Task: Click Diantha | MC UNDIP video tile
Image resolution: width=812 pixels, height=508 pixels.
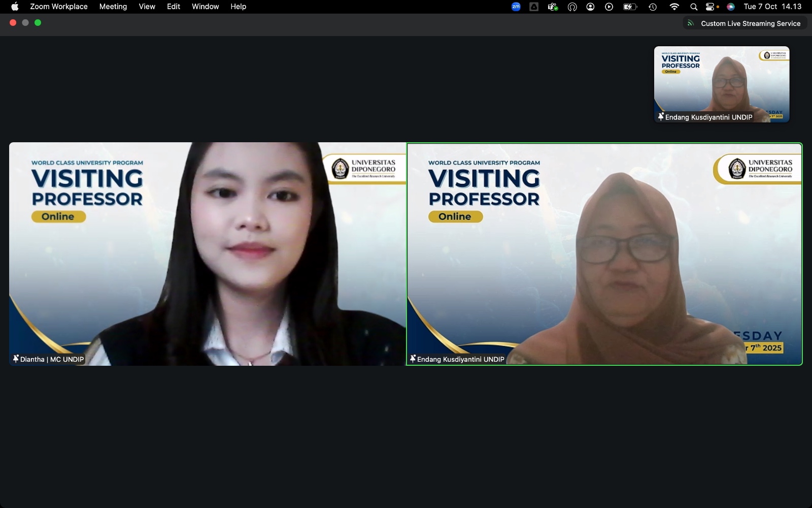Action: (x=208, y=254)
